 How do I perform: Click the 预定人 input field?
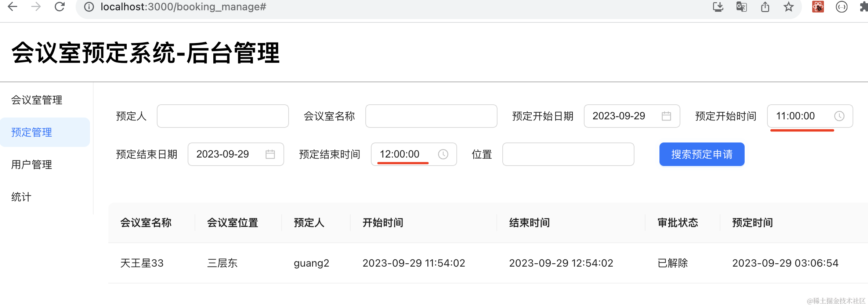223,116
